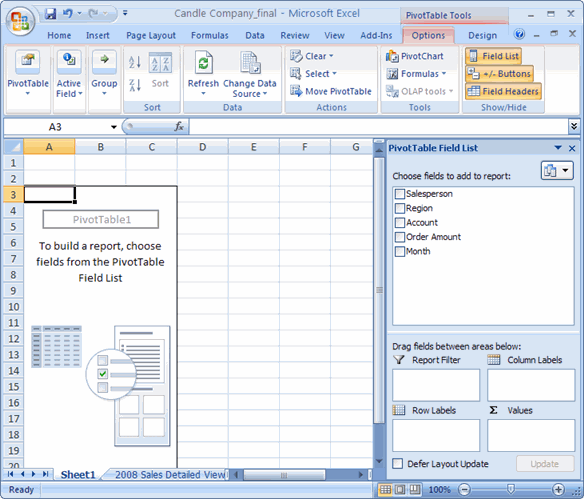The width and height of the screenshot is (584, 499).
Task: Enable Defer Layout Update
Action: (397, 464)
